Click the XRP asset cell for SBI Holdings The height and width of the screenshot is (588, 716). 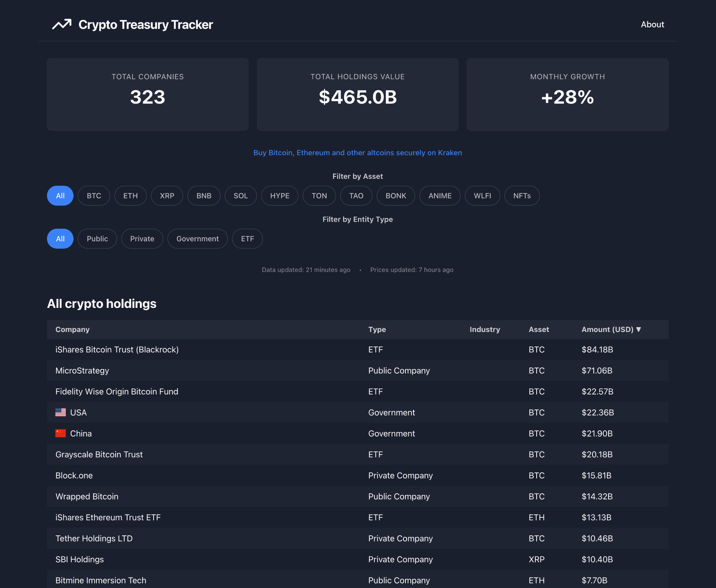point(537,559)
